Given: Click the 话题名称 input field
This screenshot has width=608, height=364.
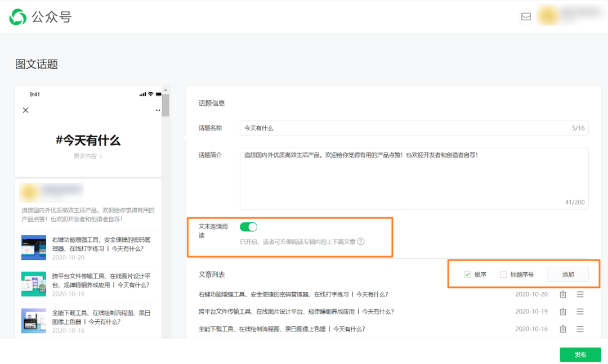Looking at the screenshot, I should [x=405, y=128].
